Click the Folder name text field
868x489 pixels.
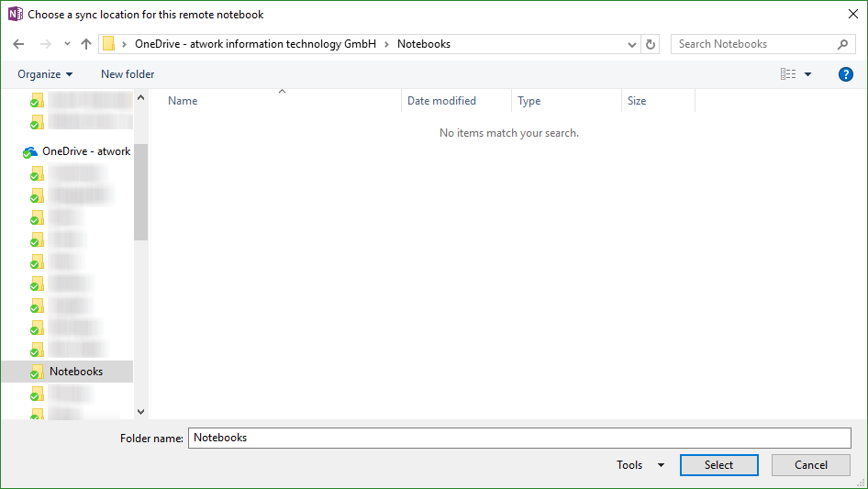(518, 438)
